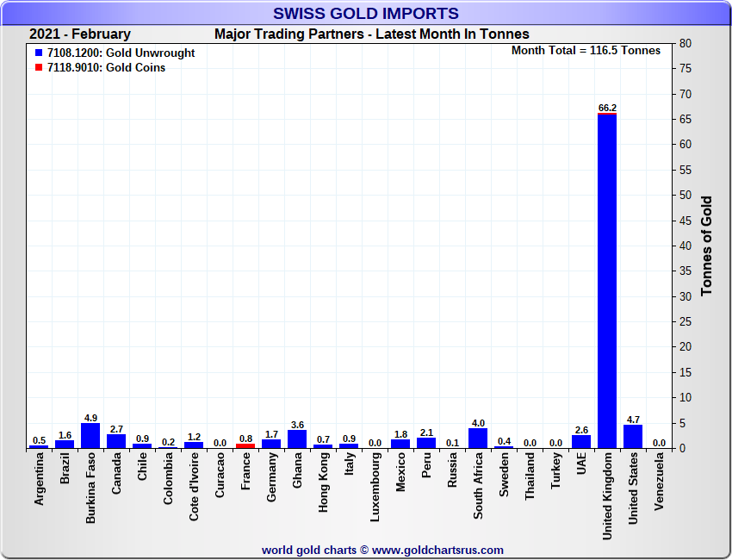This screenshot has height=560, width=732.
Task: Click the Canada bar
Action: [116, 441]
